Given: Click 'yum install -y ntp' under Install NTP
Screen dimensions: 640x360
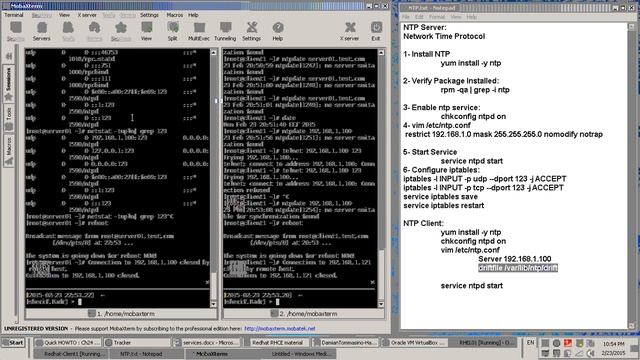Looking at the screenshot, I should pos(471,63).
